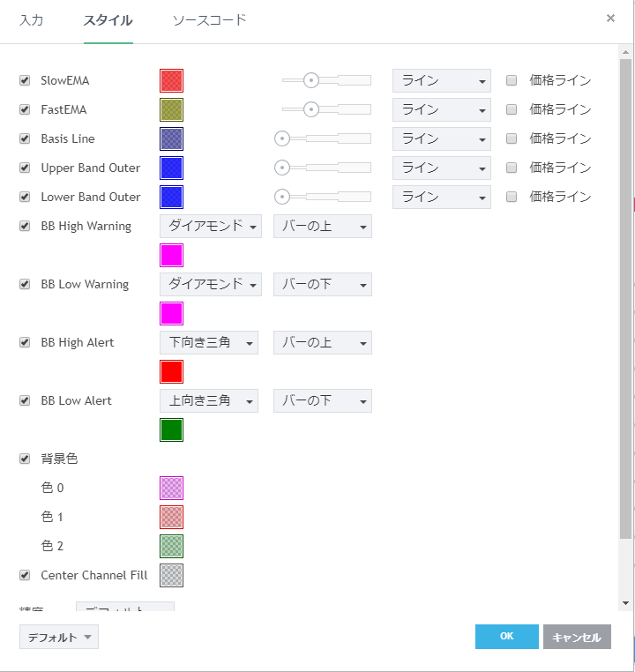
Task: Open SlowEMA line style dropdown
Action: point(441,81)
